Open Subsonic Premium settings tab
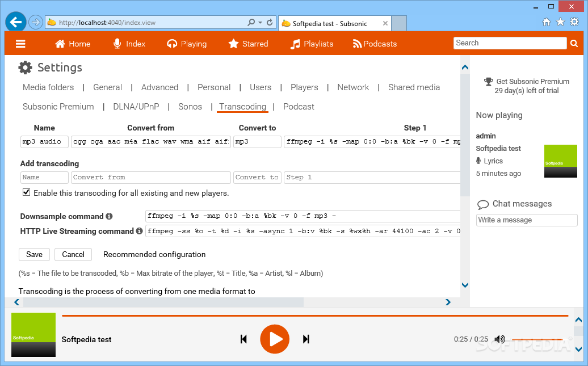Image resolution: width=588 pixels, height=366 pixels. click(58, 107)
